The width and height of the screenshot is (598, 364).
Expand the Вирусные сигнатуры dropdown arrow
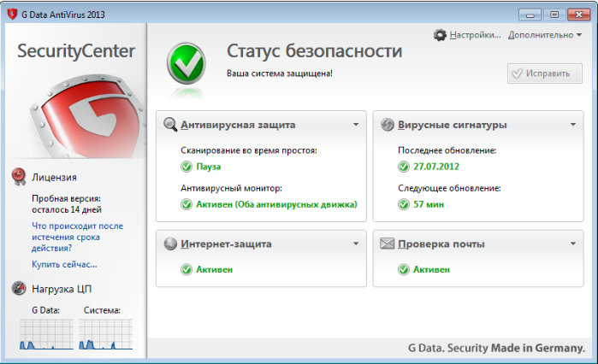(x=573, y=125)
